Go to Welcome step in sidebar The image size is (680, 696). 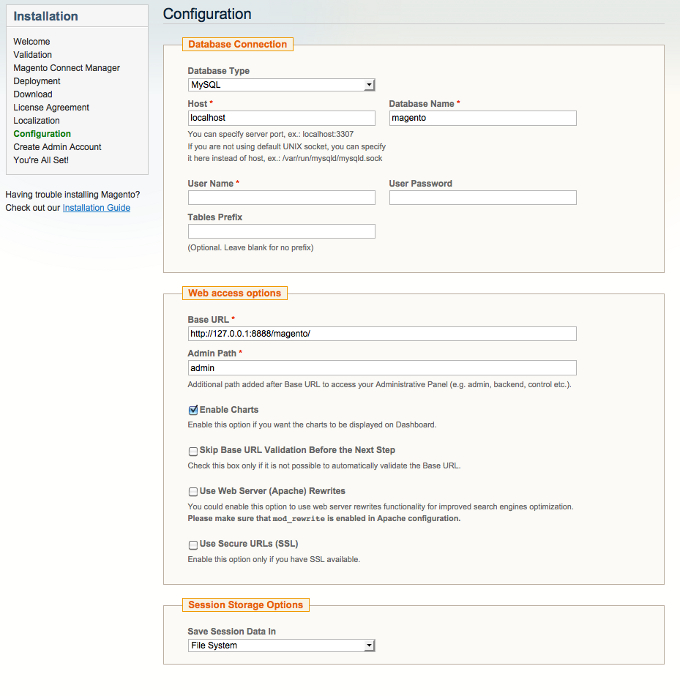(x=32, y=42)
